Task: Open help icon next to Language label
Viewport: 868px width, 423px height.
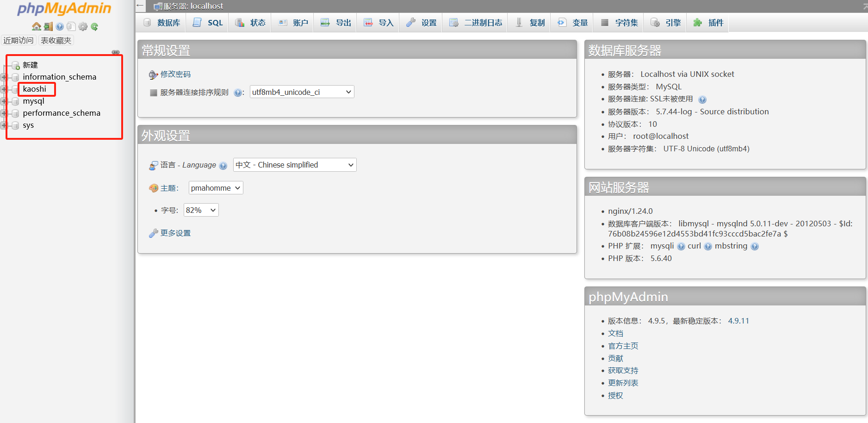Action: click(223, 166)
